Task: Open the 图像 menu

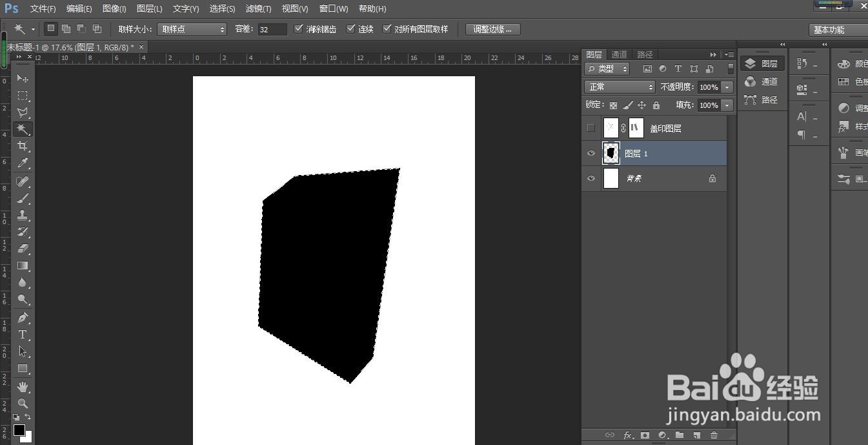Action: click(114, 8)
